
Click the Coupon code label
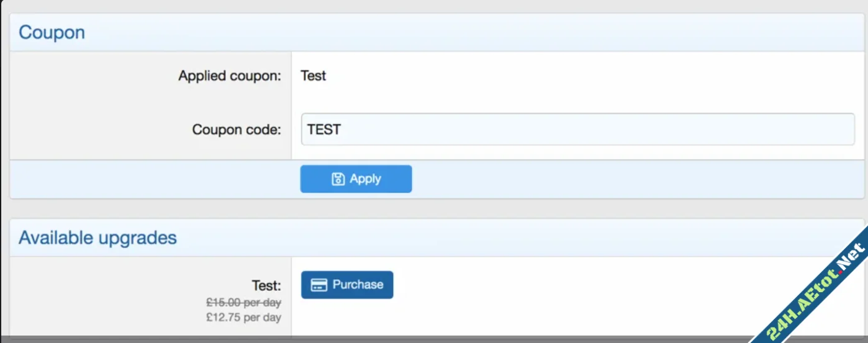click(237, 130)
